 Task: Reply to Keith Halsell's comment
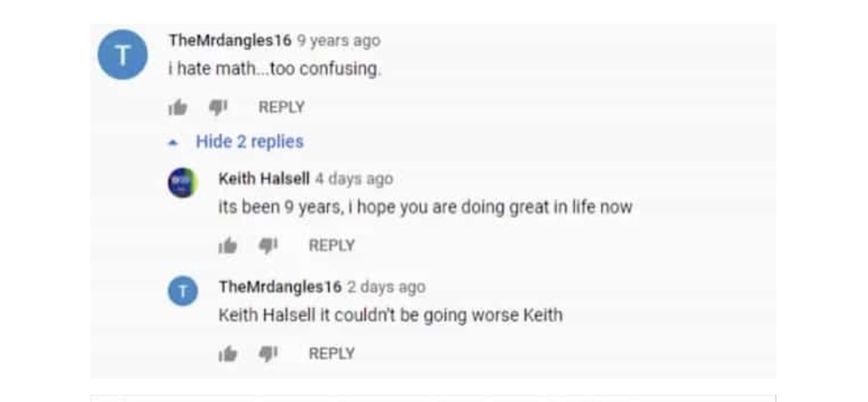pyautogui.click(x=331, y=246)
